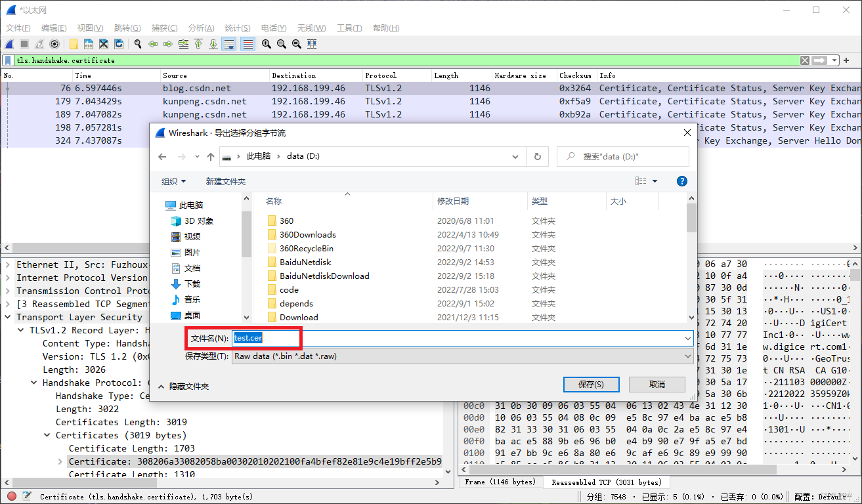Open view options dropdown arrow
This screenshot has height=504, width=862.
pos(655,181)
